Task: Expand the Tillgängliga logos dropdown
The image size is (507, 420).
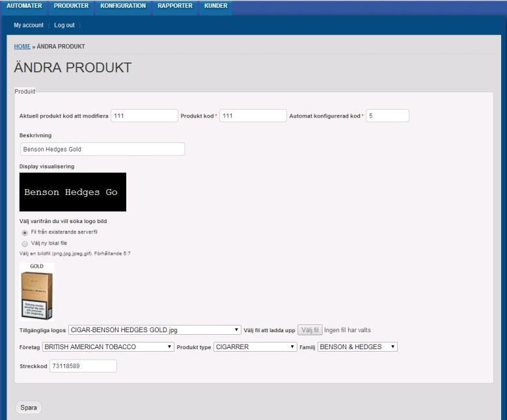Action: click(154, 330)
